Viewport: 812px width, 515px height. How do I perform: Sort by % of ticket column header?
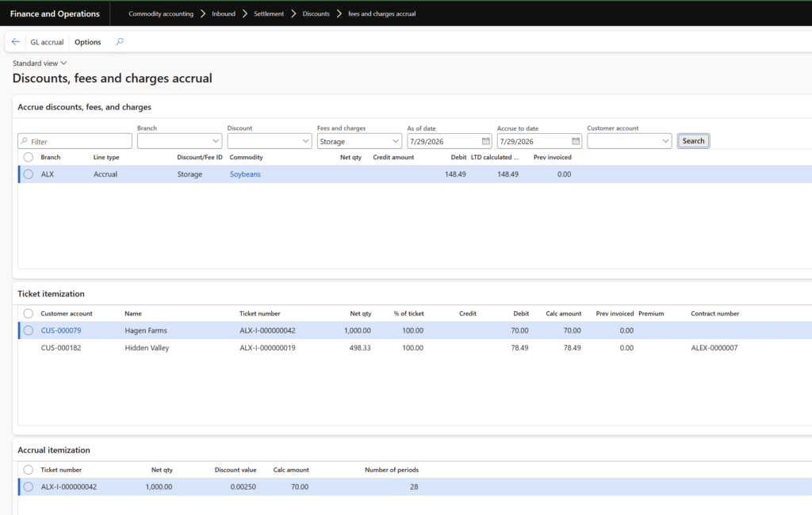(x=408, y=313)
